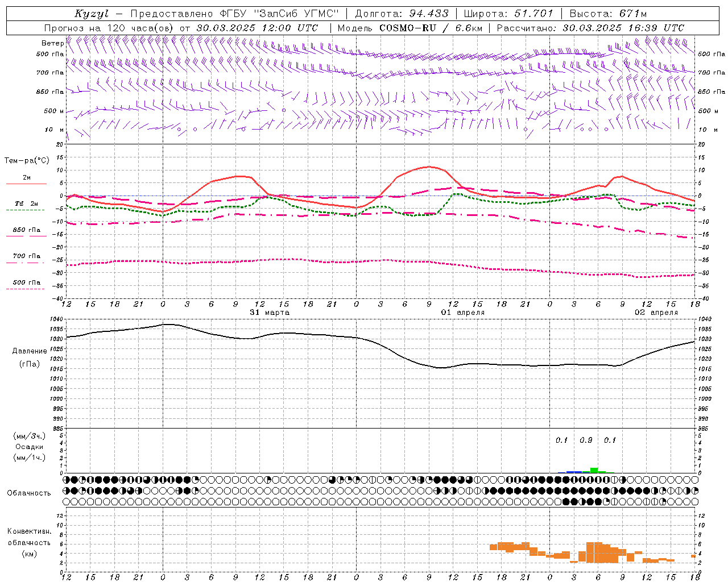The width and height of the screenshot is (728, 582).
Task: Click the 'Ветер' wind panel label
Action: click(x=53, y=43)
